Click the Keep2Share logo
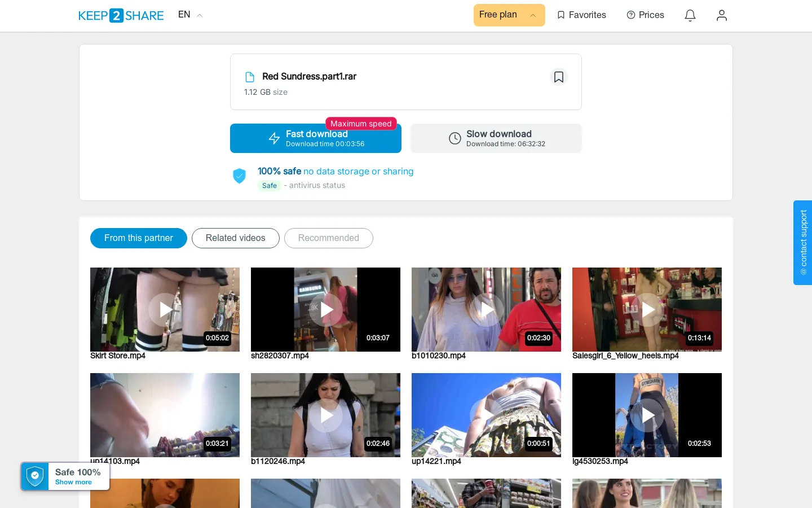 (x=121, y=15)
